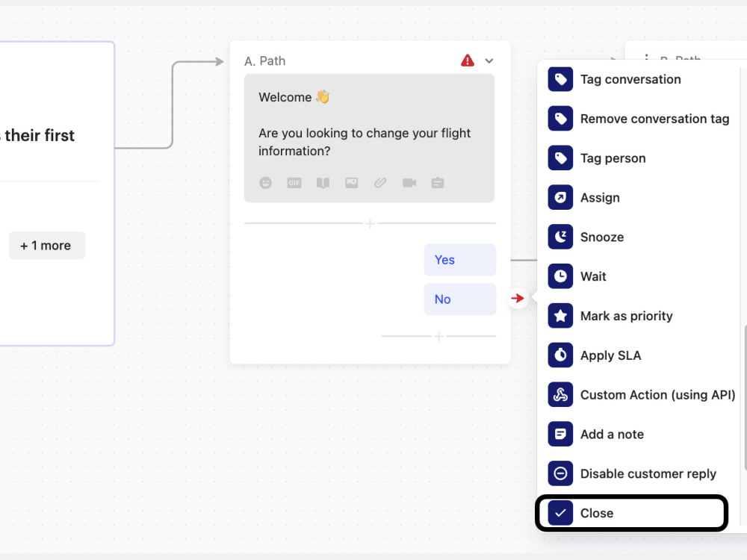Select the emoji icon in the message composer
Image resolution: width=747 pixels, height=560 pixels.
(266, 182)
